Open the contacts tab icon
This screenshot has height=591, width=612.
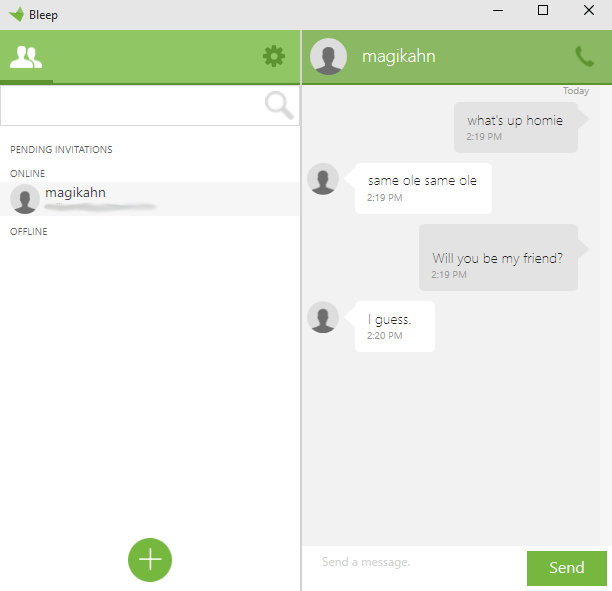pyautogui.click(x=26, y=57)
